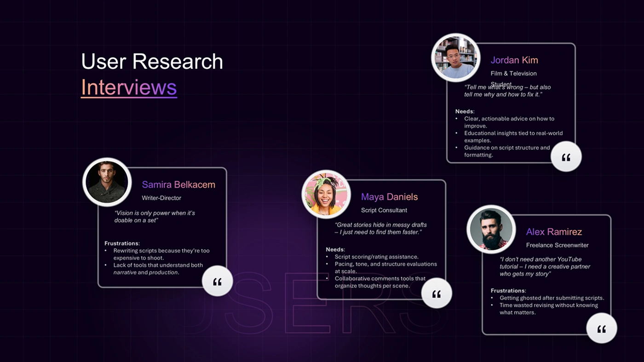Screen dimensions: 644x362
Task: Click the bullet "Pacing, tone, and structure evaluations"
Action: 386,268
